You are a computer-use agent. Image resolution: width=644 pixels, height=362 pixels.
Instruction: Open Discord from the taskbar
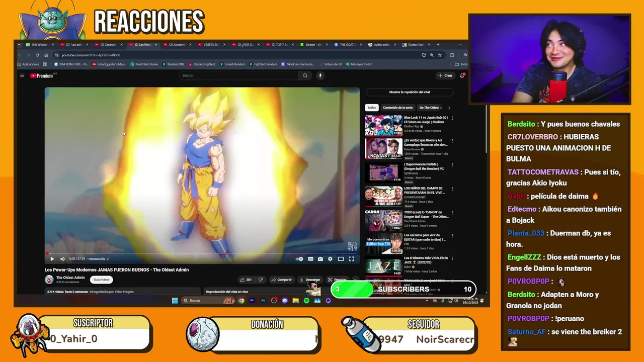click(x=285, y=301)
